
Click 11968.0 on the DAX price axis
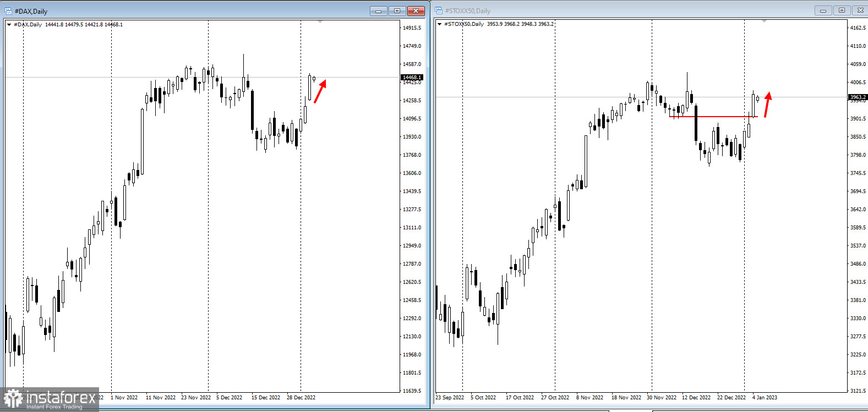412,355
